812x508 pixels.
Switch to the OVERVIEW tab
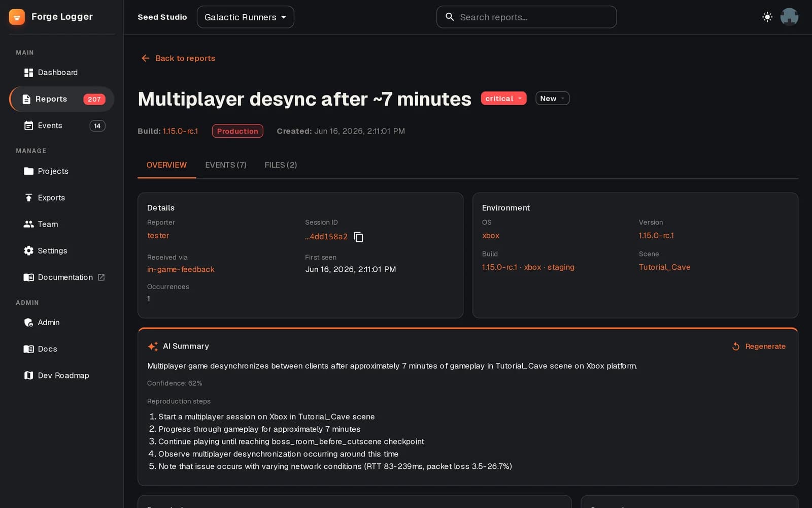[x=166, y=165]
